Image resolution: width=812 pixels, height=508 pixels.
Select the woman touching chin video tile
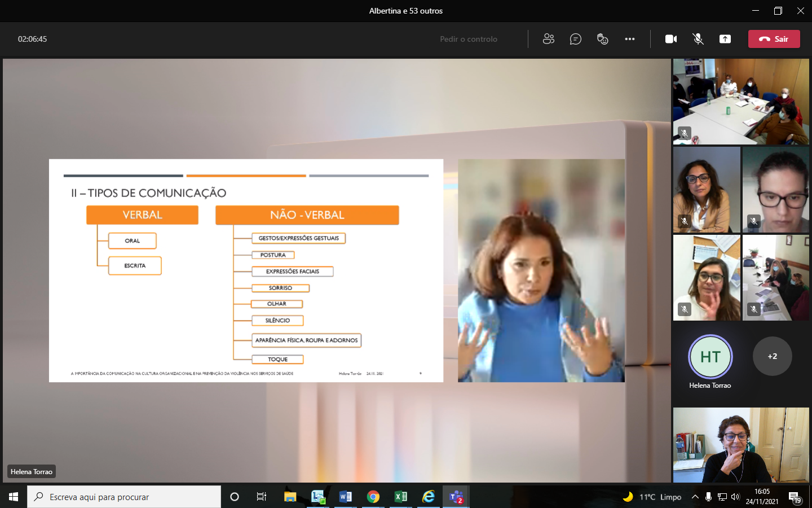tap(707, 278)
